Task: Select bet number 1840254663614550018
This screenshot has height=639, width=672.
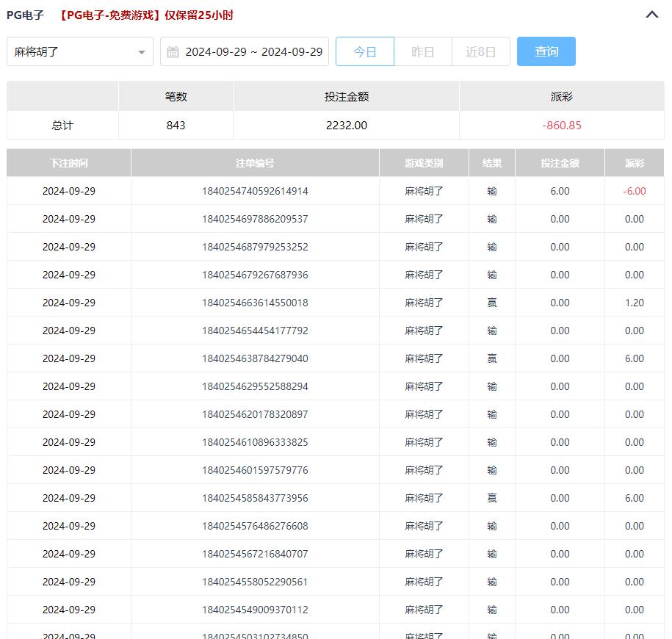Action: coord(255,303)
